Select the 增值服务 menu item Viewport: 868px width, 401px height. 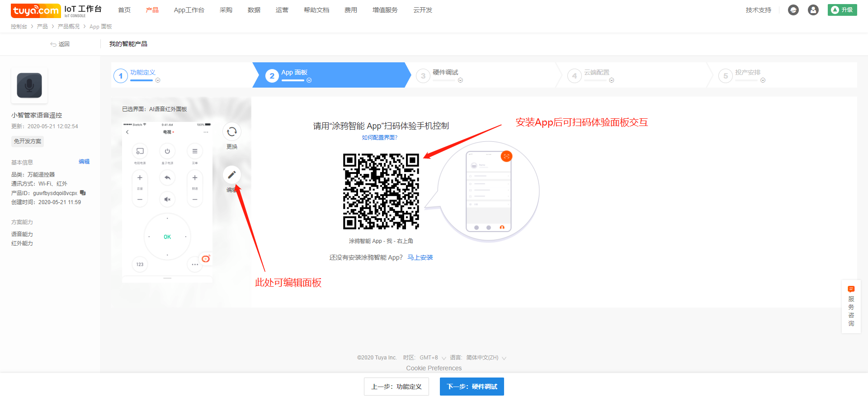click(x=385, y=10)
